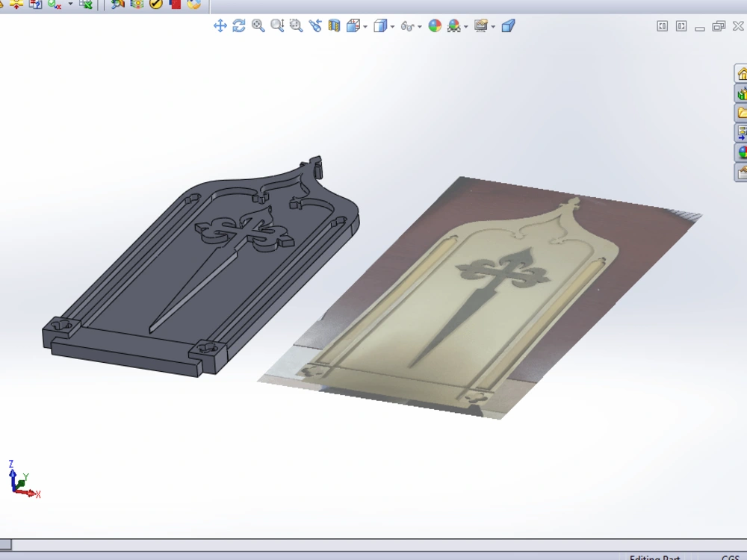Open the Section View tool
This screenshot has height=560, width=747.
coord(333,25)
